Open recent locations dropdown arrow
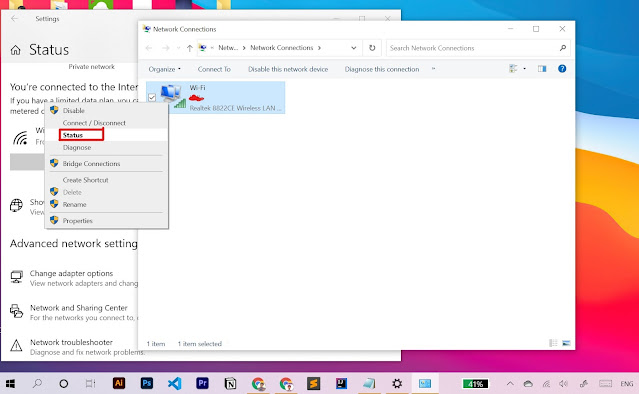Screen dimensions: 639x394 click(x=178, y=48)
